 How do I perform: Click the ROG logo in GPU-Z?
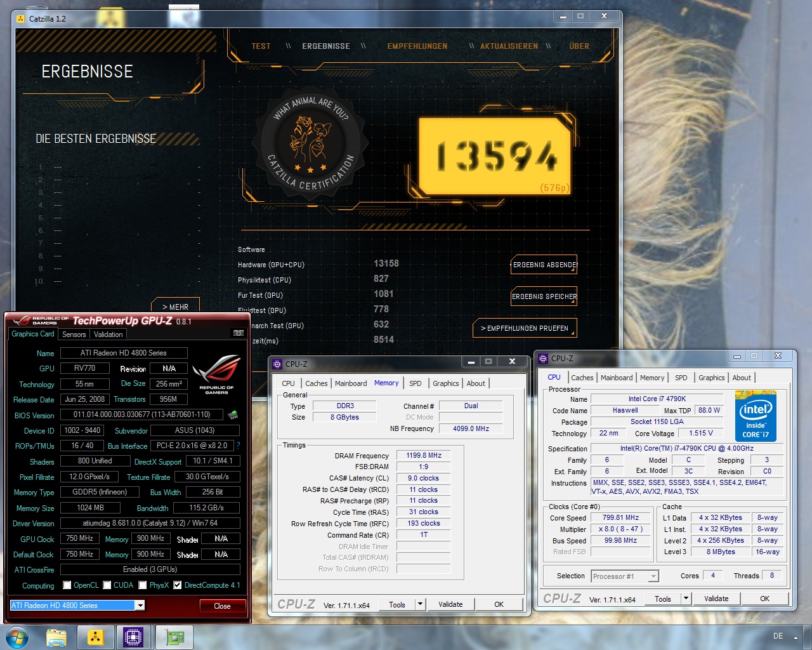click(x=216, y=374)
